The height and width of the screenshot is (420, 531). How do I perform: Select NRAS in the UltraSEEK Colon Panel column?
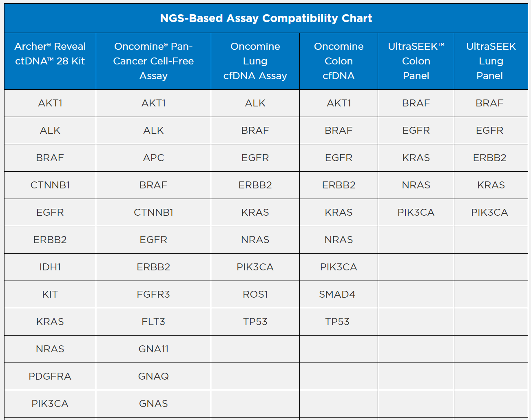coord(416,185)
